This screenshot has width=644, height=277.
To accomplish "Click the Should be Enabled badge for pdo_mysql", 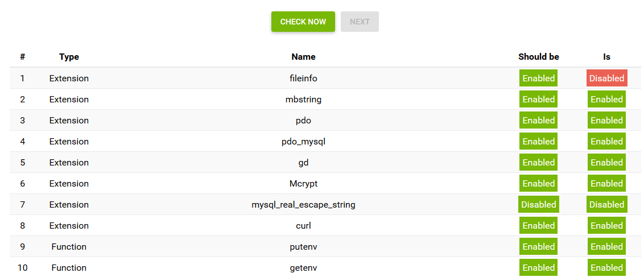I will pos(538,141).
